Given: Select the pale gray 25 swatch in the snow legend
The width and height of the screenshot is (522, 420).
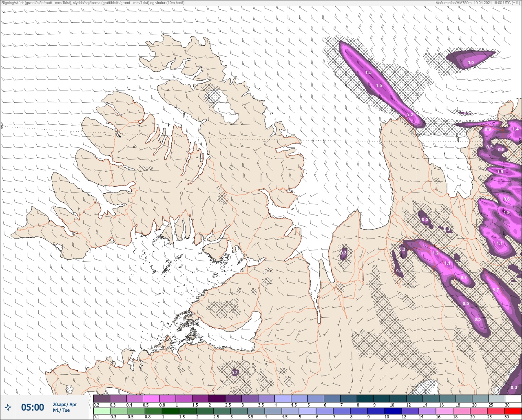Looking at the screenshot, I should [497, 398].
